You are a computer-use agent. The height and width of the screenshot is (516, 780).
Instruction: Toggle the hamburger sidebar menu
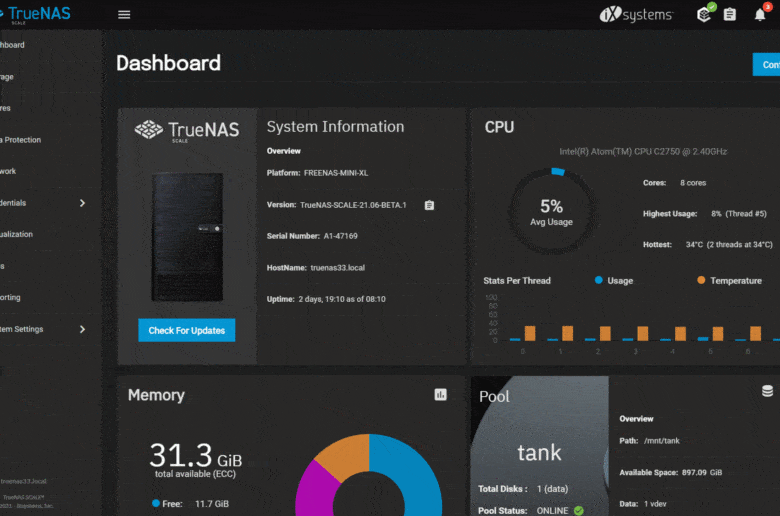click(x=124, y=14)
